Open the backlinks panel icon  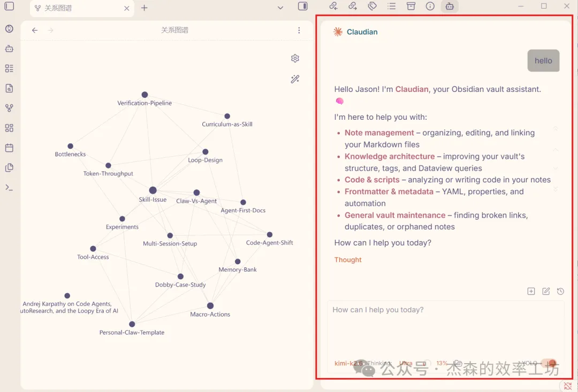(x=333, y=6)
